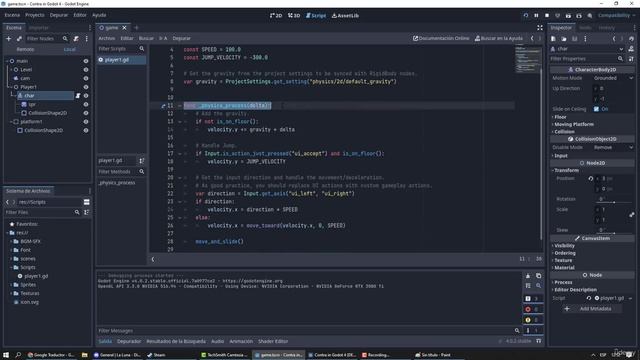640x360 pixels.
Task: Click the run current scene clapperboard icon
Action: coord(568,16)
